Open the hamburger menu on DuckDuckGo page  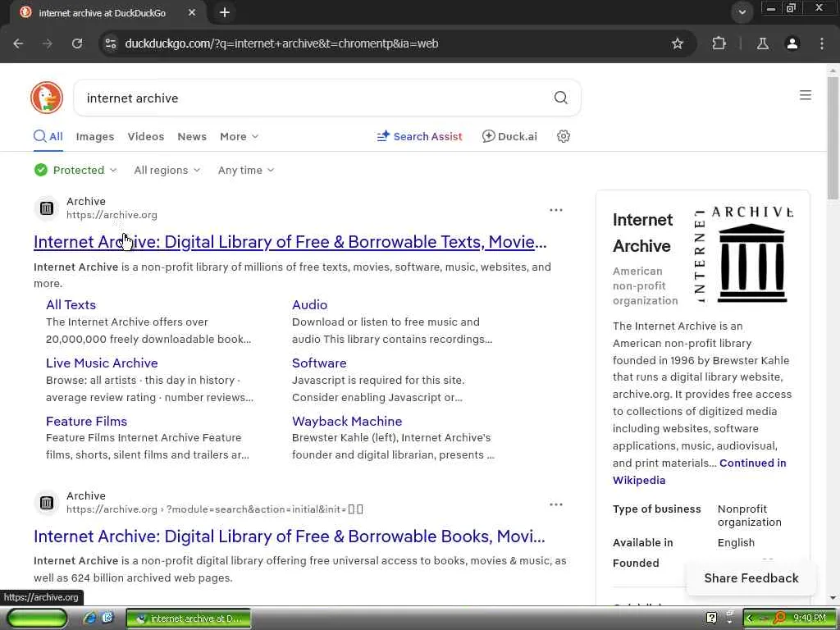click(x=806, y=95)
